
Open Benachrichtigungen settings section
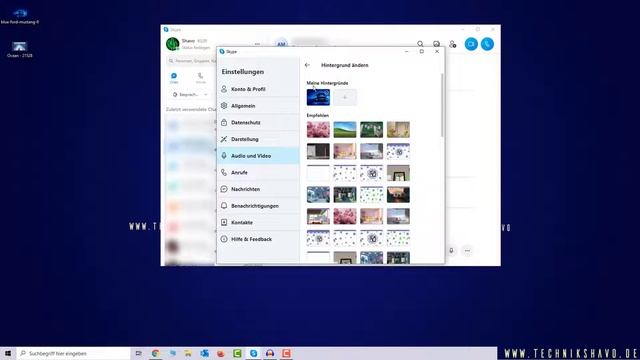click(258, 206)
